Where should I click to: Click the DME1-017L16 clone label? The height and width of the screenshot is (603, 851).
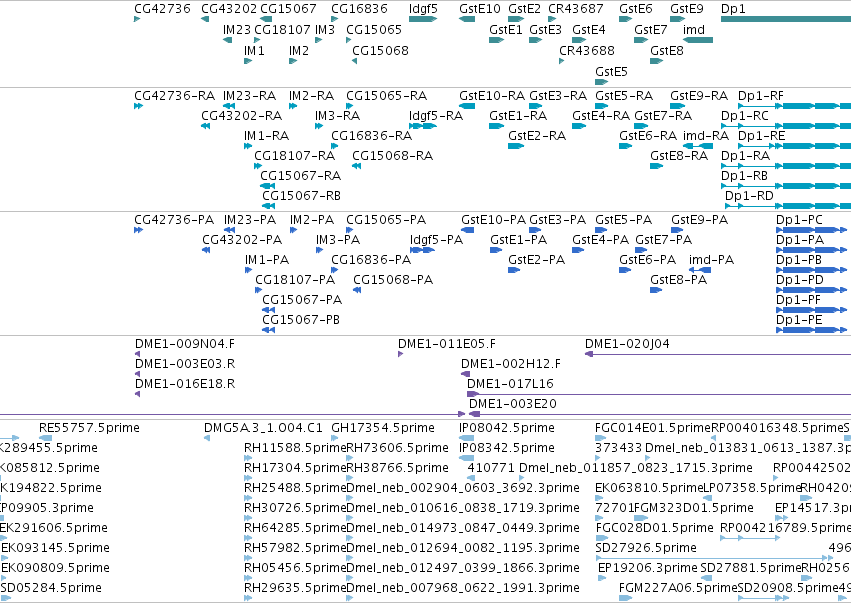(510, 384)
